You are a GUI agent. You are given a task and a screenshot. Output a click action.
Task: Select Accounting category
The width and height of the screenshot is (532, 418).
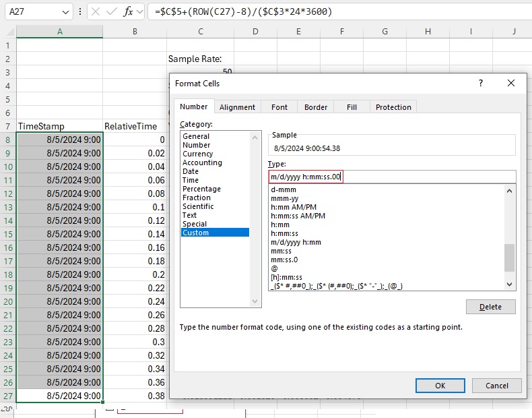tap(215, 162)
